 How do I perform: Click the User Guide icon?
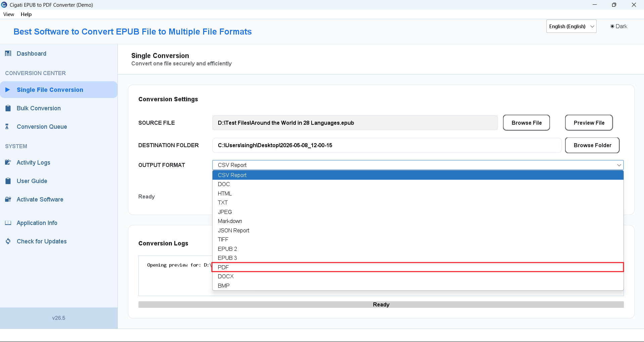[x=8, y=181]
